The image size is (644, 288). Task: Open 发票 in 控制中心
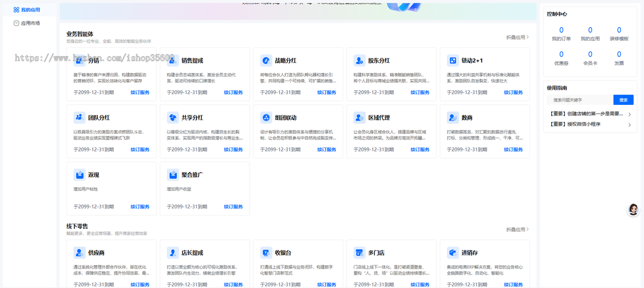(619, 58)
